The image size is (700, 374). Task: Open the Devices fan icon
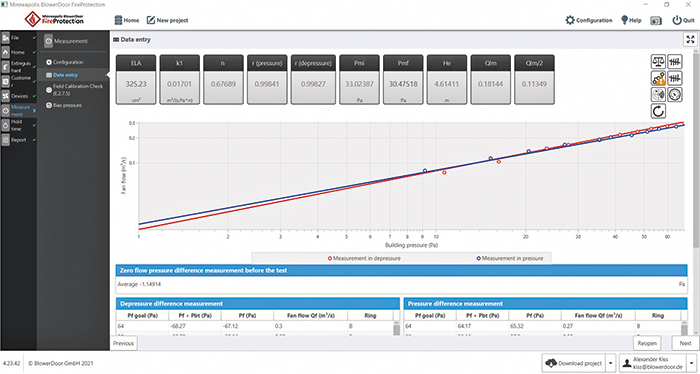pos(5,96)
